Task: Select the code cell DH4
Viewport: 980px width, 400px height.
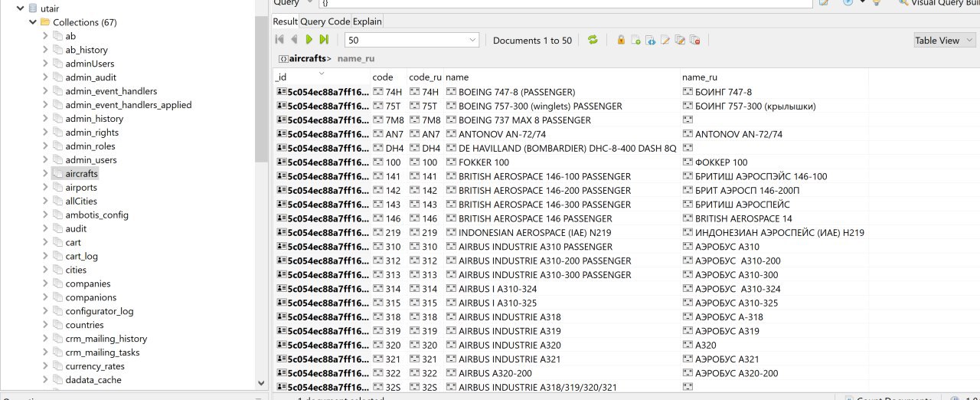Action: pos(388,149)
